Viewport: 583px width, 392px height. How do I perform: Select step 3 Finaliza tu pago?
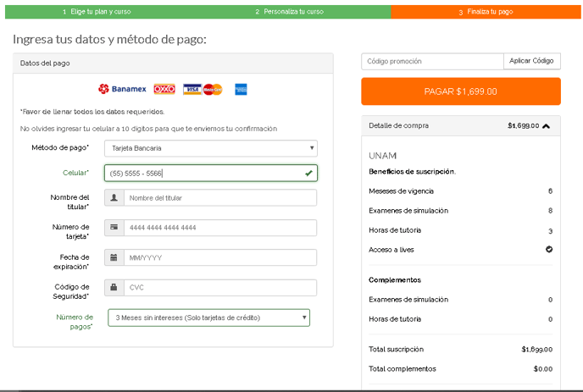point(486,12)
